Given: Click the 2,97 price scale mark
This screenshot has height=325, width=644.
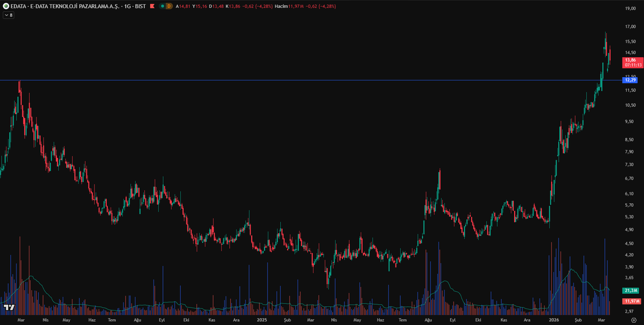Looking at the screenshot, I should 630,311.
